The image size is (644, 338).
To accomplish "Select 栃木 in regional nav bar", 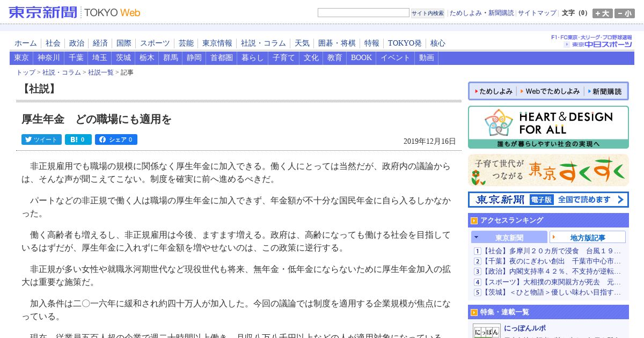I will (x=147, y=58).
